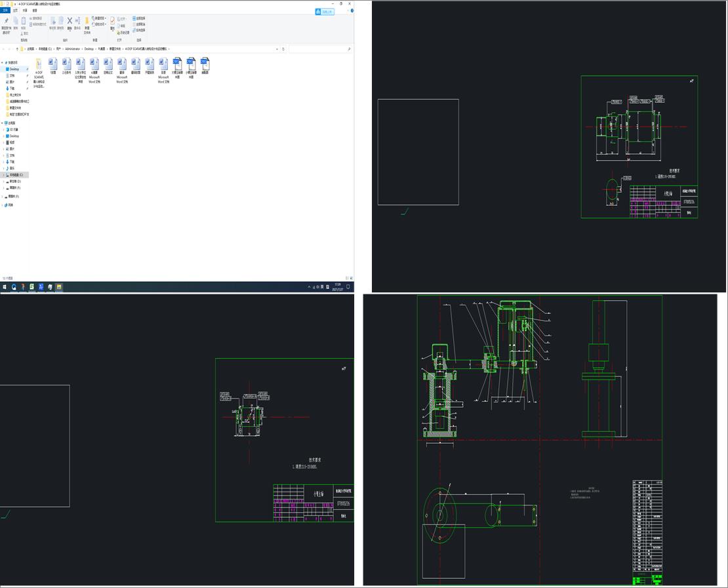Show hidden system tray icons
The height and width of the screenshot is (588, 728).
310,287
